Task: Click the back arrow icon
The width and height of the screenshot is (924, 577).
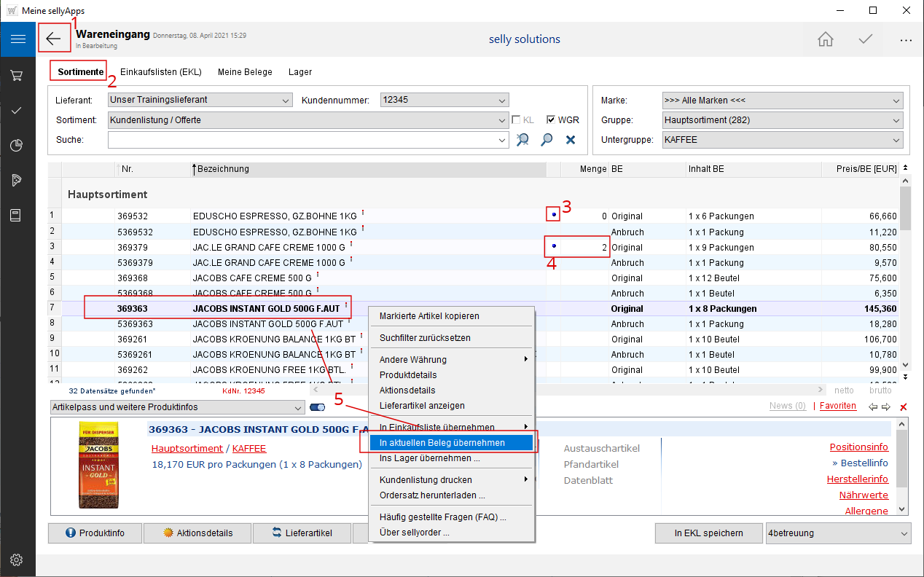Action: pyautogui.click(x=54, y=39)
